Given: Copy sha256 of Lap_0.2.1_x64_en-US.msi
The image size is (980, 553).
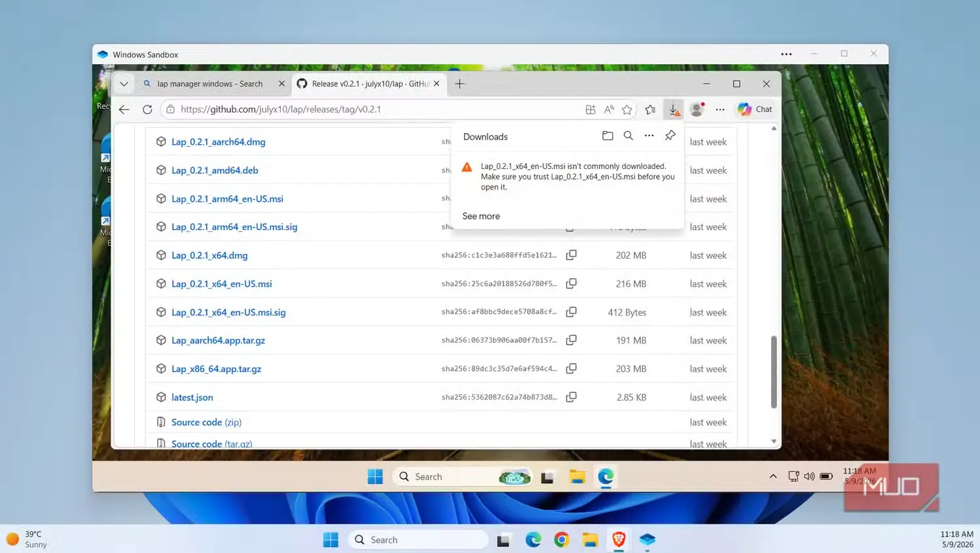Looking at the screenshot, I should pyautogui.click(x=572, y=284).
